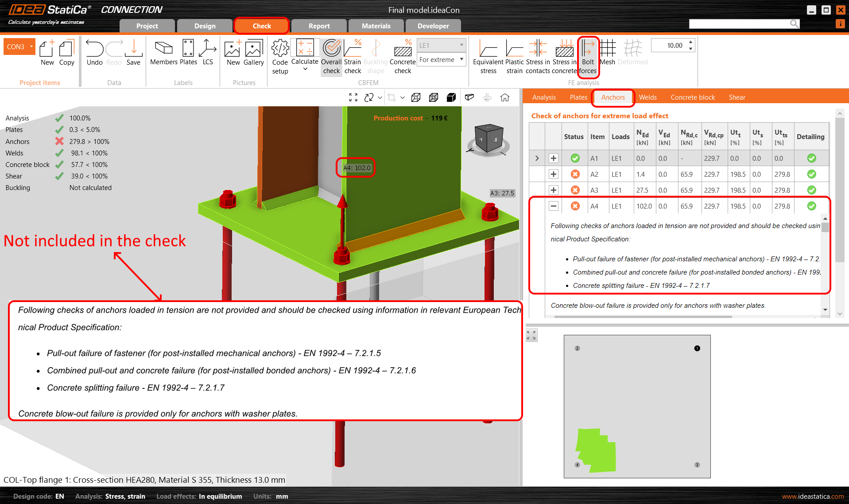This screenshot has width=849, height=504.
Task: Open the Concrete block results tab
Action: click(692, 97)
